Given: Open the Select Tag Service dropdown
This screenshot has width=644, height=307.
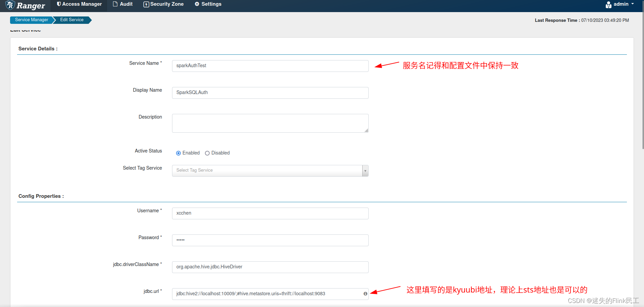Looking at the screenshot, I should [270, 171].
